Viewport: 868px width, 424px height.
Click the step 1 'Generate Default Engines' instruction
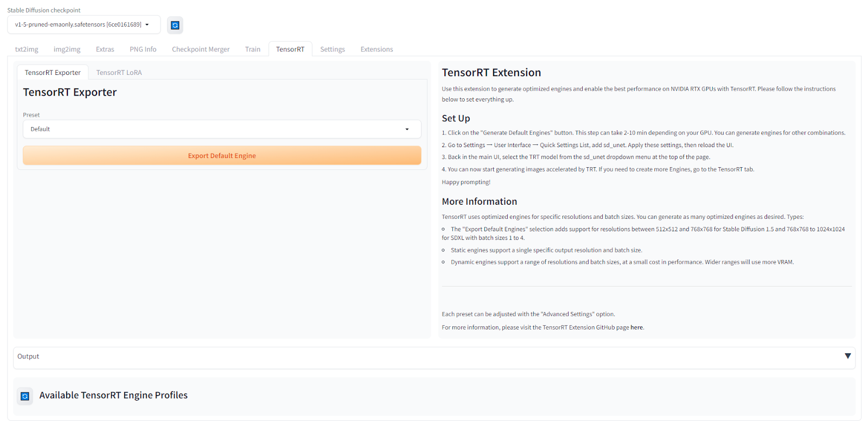click(x=643, y=133)
